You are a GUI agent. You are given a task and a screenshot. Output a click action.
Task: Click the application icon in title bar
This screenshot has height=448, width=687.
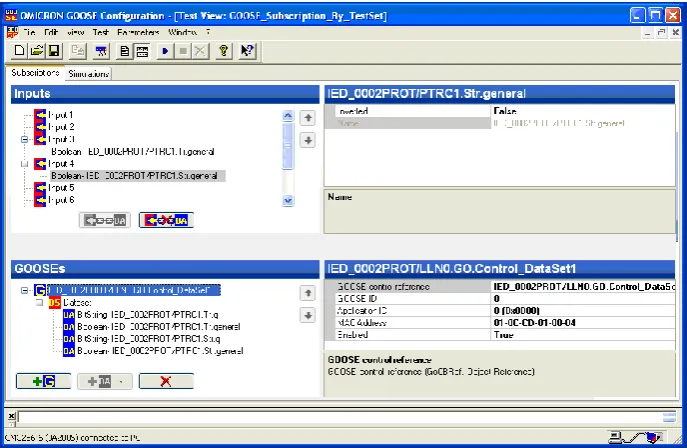click(x=11, y=15)
